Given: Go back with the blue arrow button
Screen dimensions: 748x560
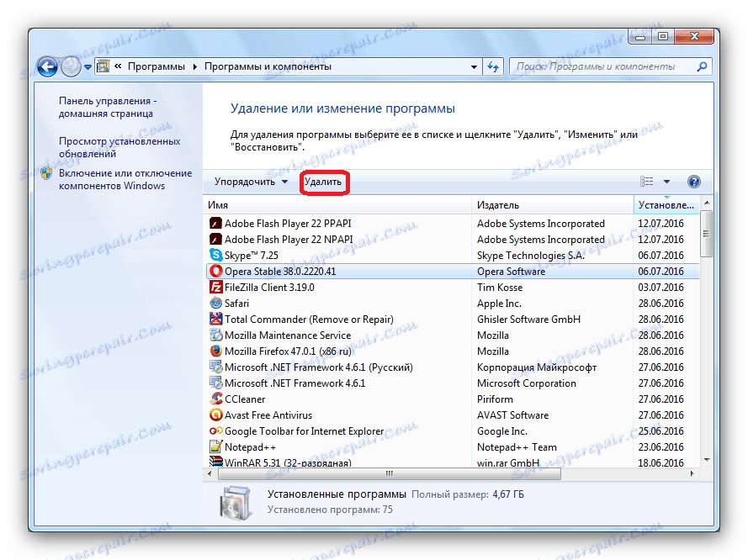Looking at the screenshot, I should pos(47,66).
